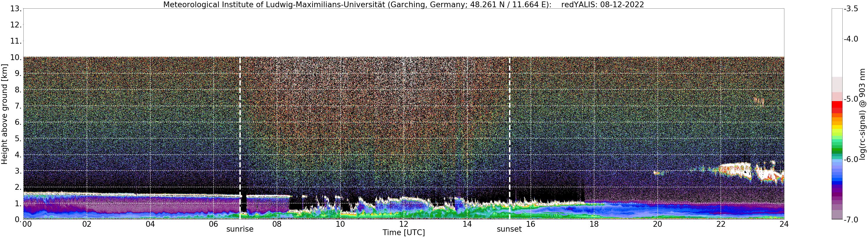This screenshot has height=238, width=868.
Task: Click the '18' time axis tick label
Action: (x=594, y=224)
